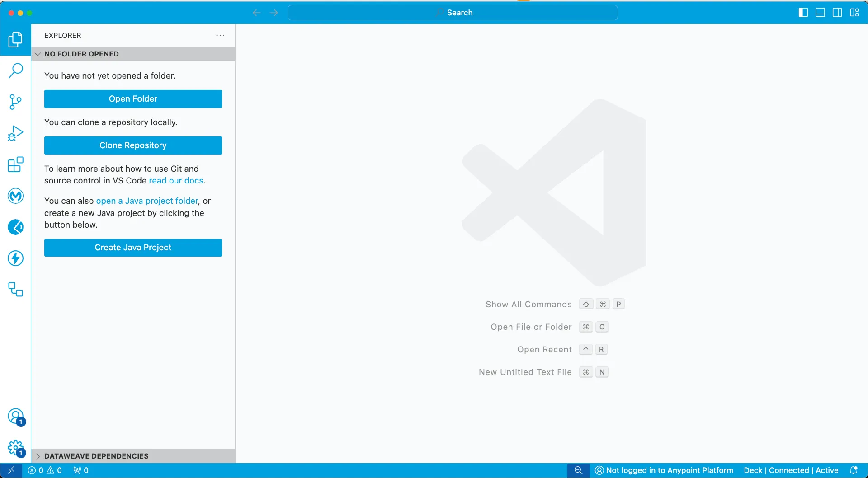The image size is (868, 478).
Task: Click the Search command center field
Action: click(453, 13)
